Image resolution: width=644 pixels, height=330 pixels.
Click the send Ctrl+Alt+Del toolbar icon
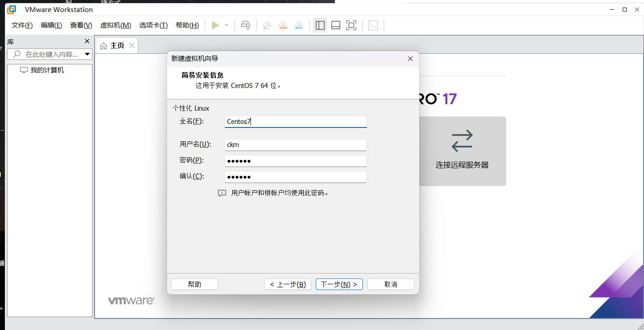(246, 25)
